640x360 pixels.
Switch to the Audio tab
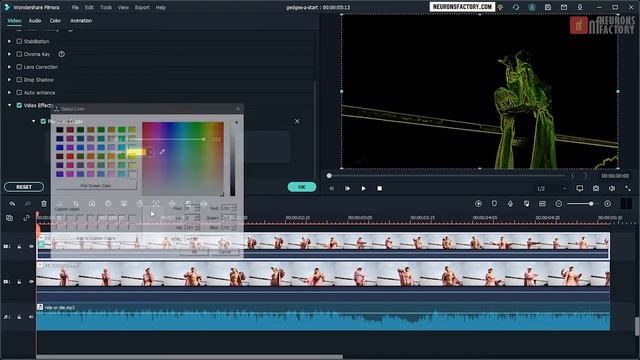click(x=35, y=20)
